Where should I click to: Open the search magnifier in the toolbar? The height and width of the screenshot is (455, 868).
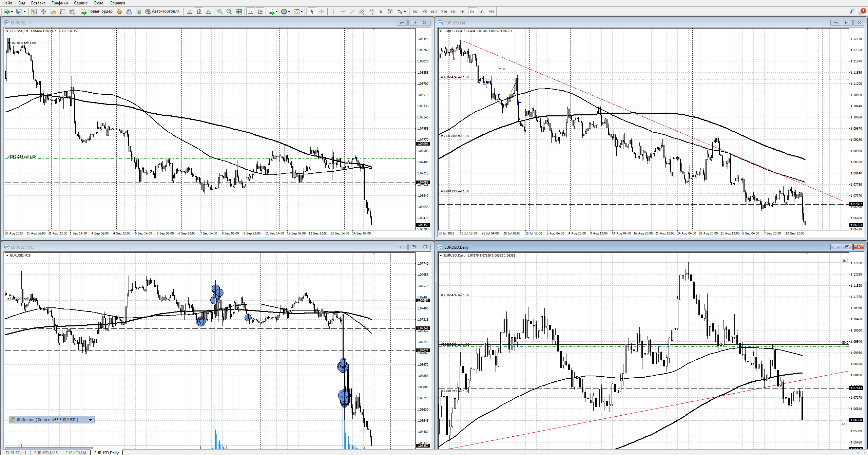pos(852,12)
